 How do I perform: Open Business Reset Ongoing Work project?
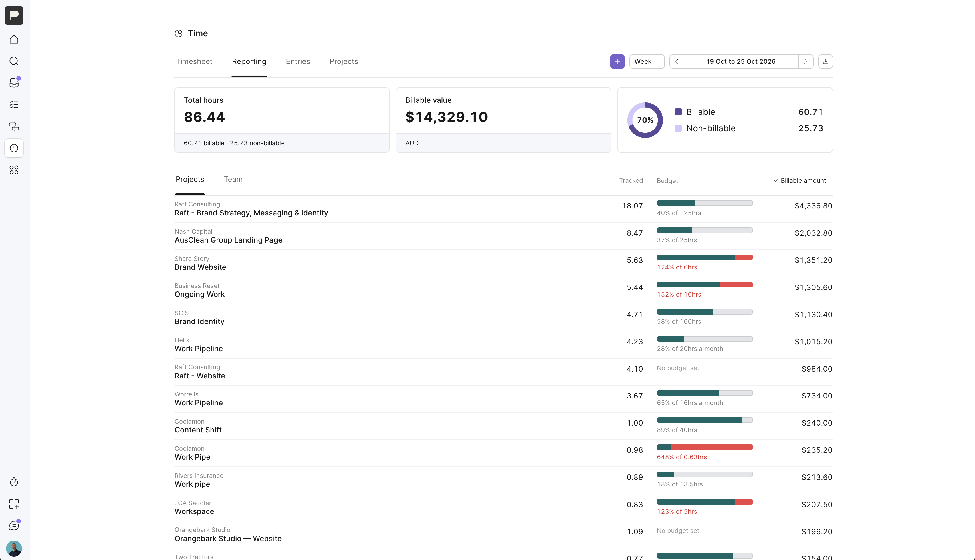(199, 294)
